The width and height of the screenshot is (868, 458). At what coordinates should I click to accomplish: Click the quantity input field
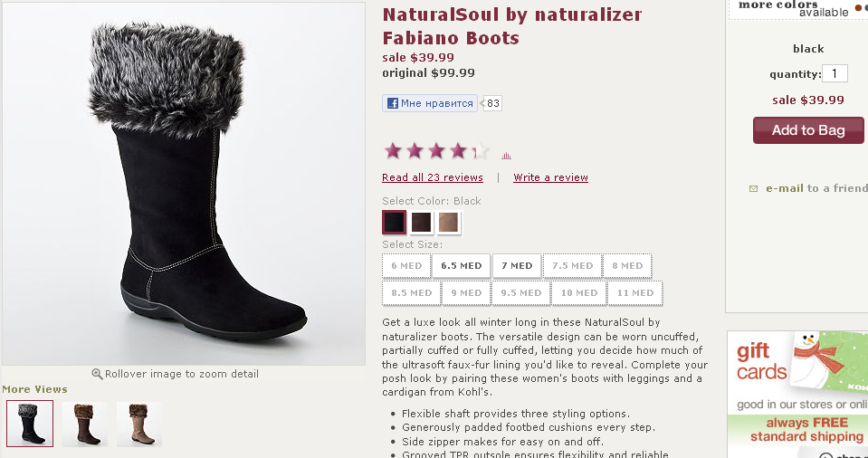pyautogui.click(x=835, y=74)
